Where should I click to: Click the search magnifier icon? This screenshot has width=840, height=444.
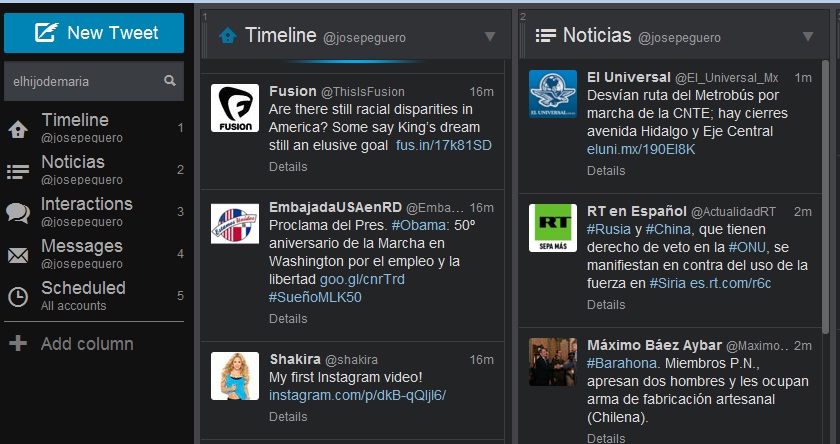170,80
